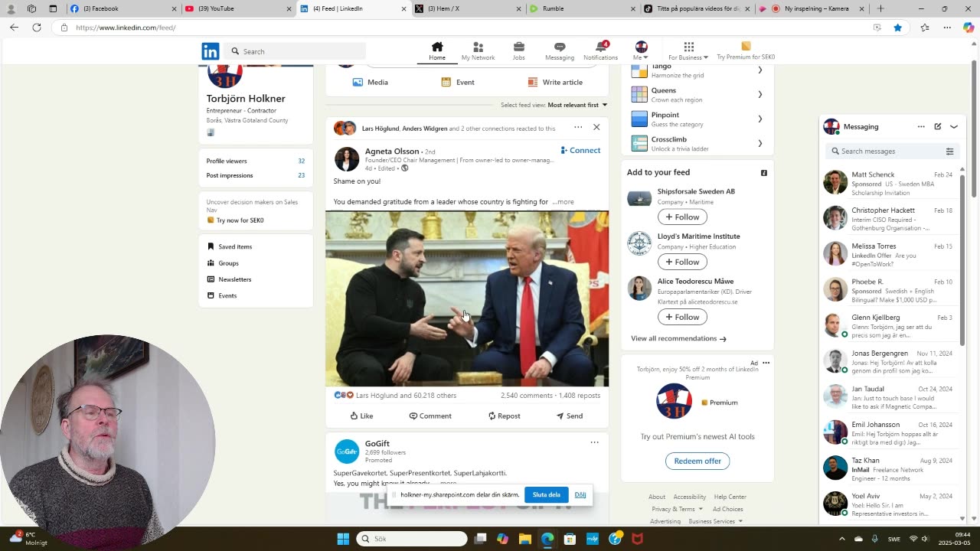The height and width of the screenshot is (551, 980).
Task: Open the Queens game
Action: pyautogui.click(x=697, y=95)
